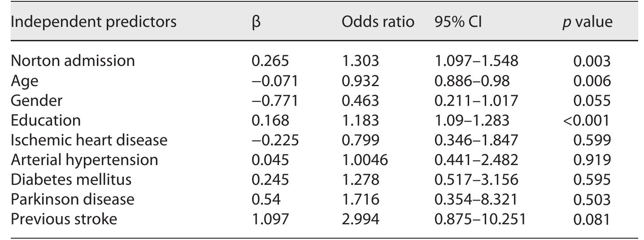Click the "Independent predictors" column header
The image size is (644, 240).
(x=93, y=22)
